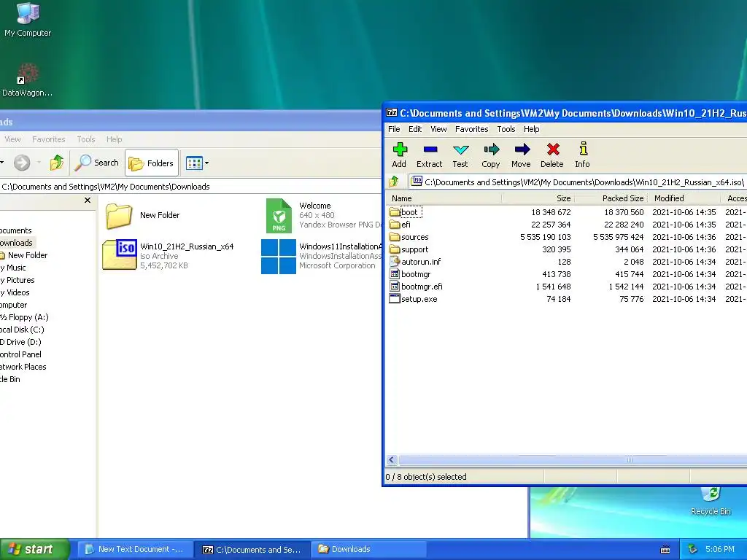Select Network Places in folder tree

(x=23, y=367)
